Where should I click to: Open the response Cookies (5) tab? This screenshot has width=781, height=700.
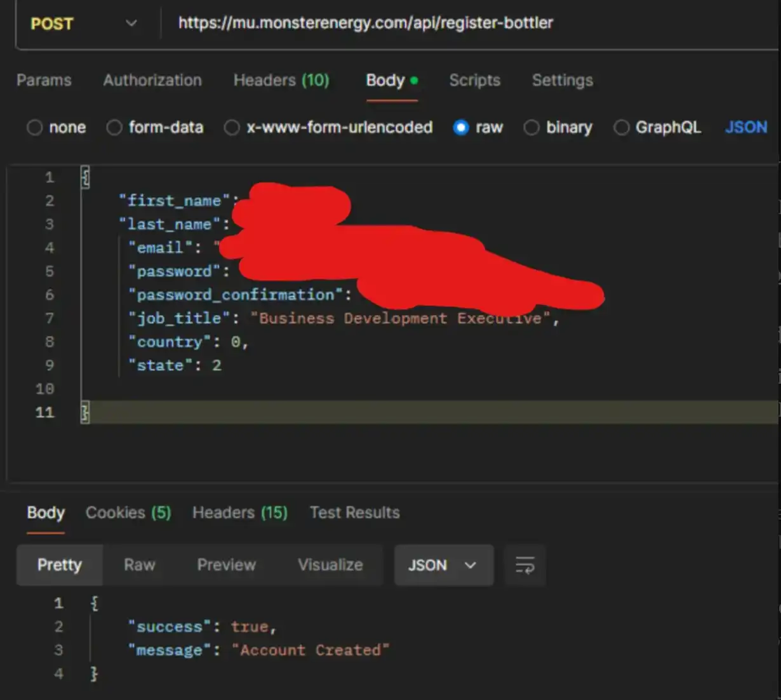click(128, 513)
